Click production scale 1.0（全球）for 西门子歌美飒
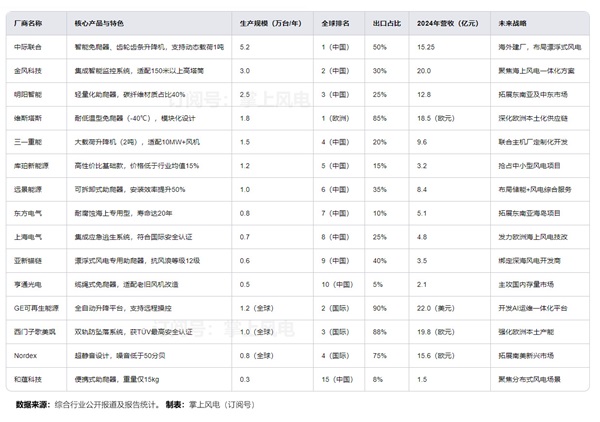600x422 pixels. pyautogui.click(x=257, y=332)
